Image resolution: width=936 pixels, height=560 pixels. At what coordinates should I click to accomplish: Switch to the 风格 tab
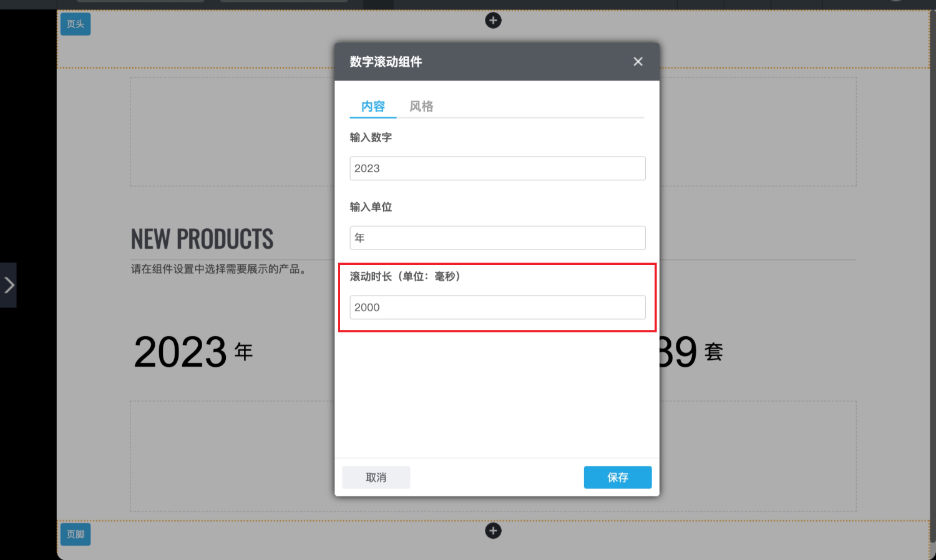pyautogui.click(x=421, y=107)
